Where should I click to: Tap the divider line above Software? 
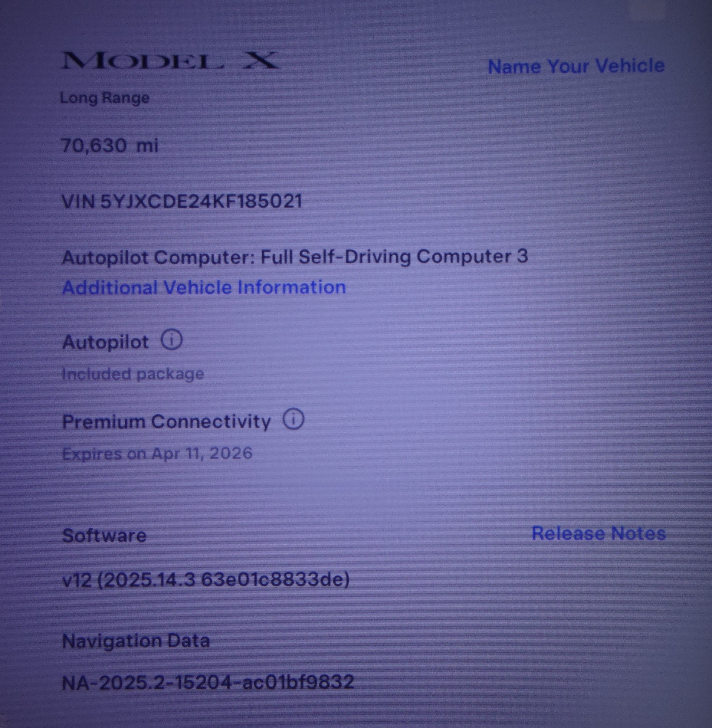(363, 486)
